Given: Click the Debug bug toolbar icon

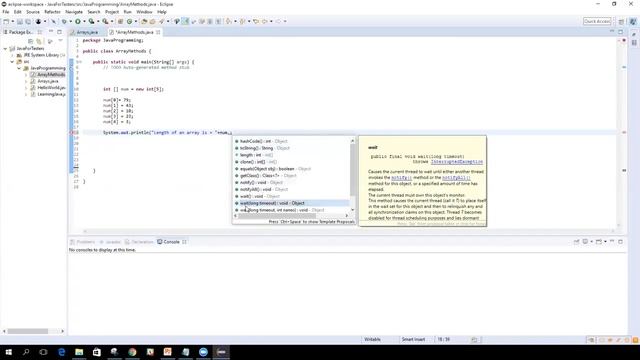Looking at the screenshot, I should click(64, 21).
